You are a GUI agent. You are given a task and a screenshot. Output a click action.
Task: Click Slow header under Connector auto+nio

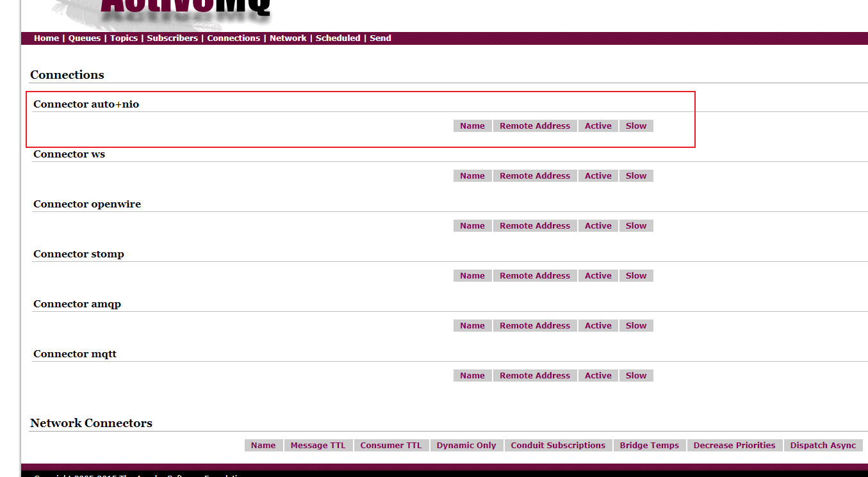636,126
